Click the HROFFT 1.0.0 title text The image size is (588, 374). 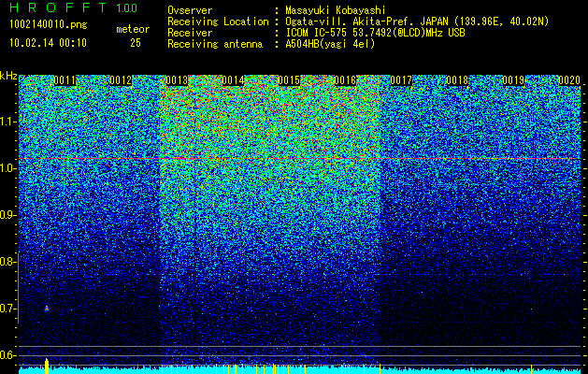click(74, 7)
